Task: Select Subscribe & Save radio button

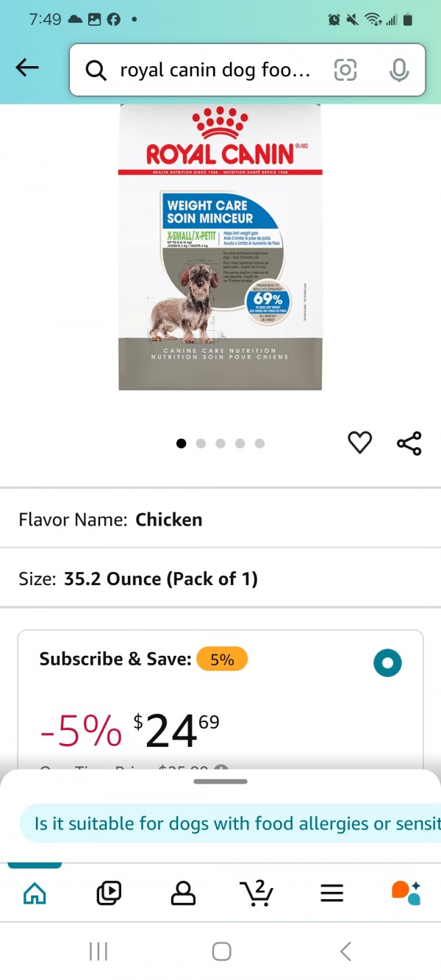Action: point(387,663)
